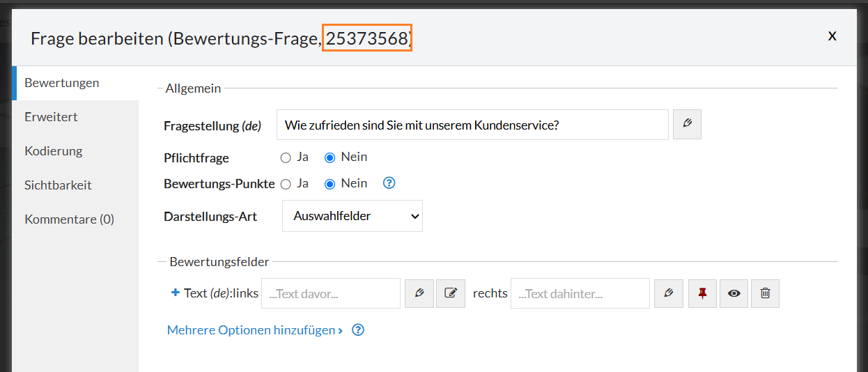Screen dimensions: 868x372
Task: Click the red pin icon in Bewertungsfelder
Action: (702, 293)
